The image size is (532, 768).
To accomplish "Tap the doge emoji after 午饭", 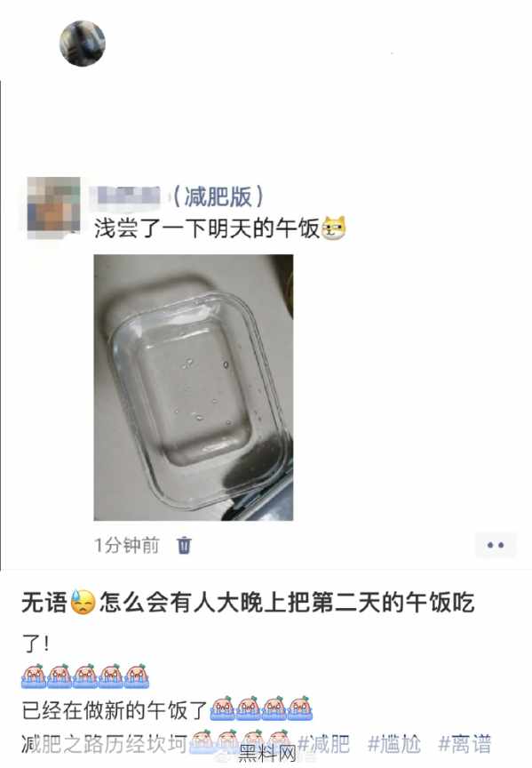I will pos(334,228).
